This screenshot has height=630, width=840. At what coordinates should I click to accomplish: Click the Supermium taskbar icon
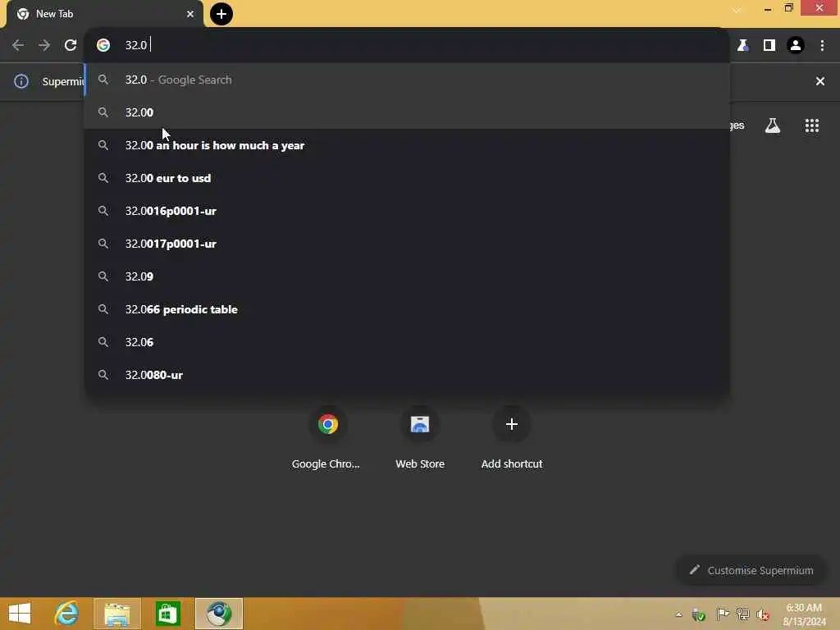218,614
